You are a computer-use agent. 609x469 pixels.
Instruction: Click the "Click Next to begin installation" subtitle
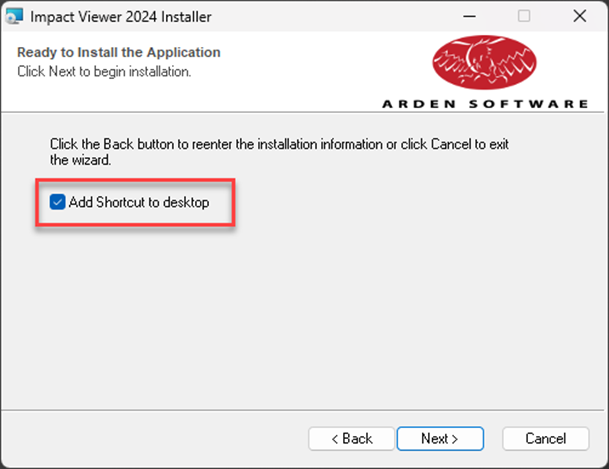pos(104,71)
